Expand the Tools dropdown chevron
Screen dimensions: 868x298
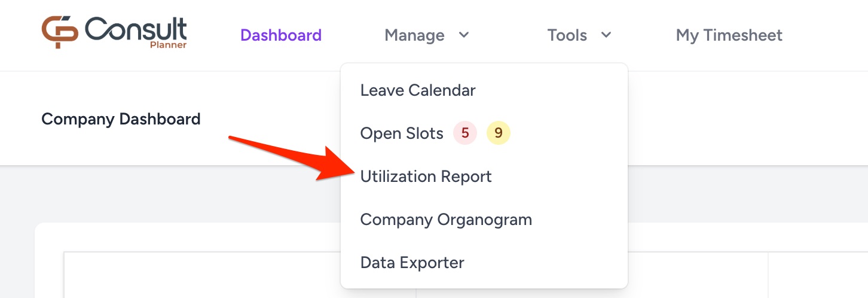coord(606,35)
